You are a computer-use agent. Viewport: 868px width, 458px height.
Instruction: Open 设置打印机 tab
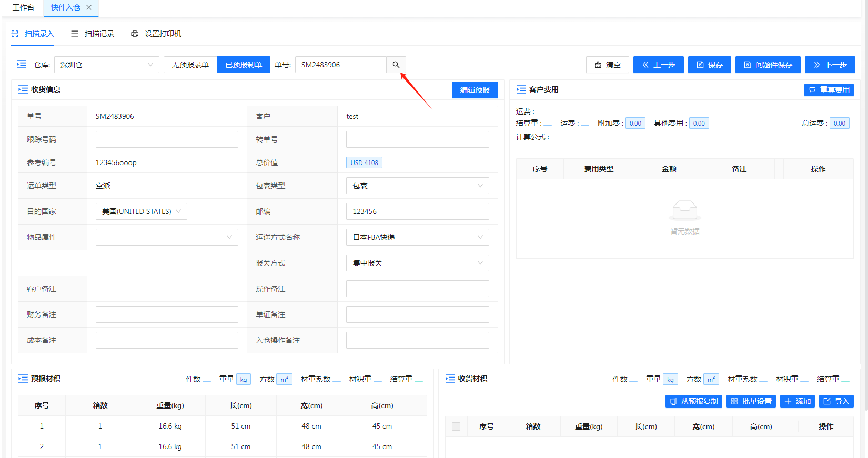pyautogui.click(x=156, y=34)
